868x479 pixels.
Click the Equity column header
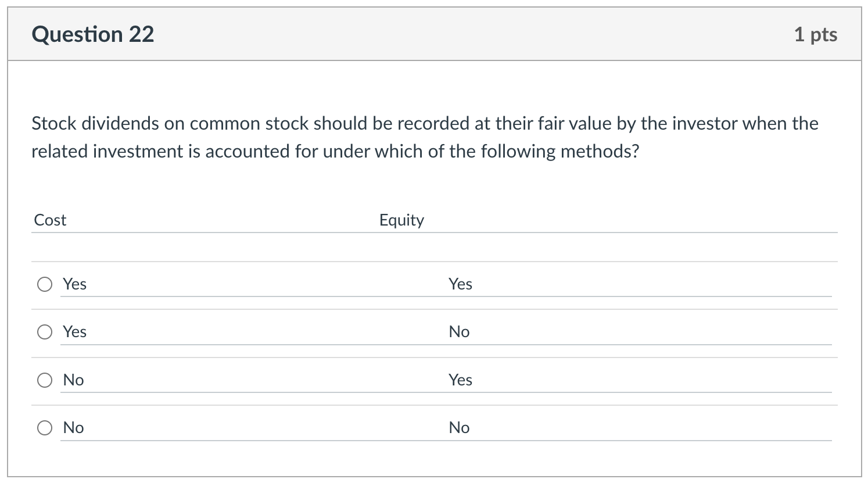tap(401, 220)
